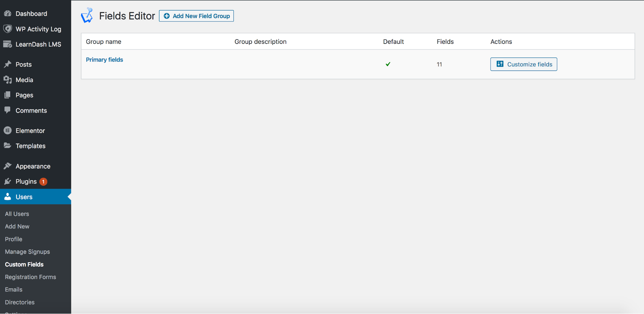The width and height of the screenshot is (644, 314).
Task: Click the Media library icon
Action: (8, 80)
